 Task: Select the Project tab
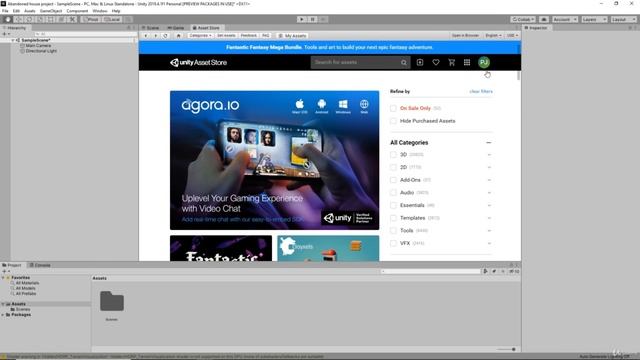(x=12, y=265)
